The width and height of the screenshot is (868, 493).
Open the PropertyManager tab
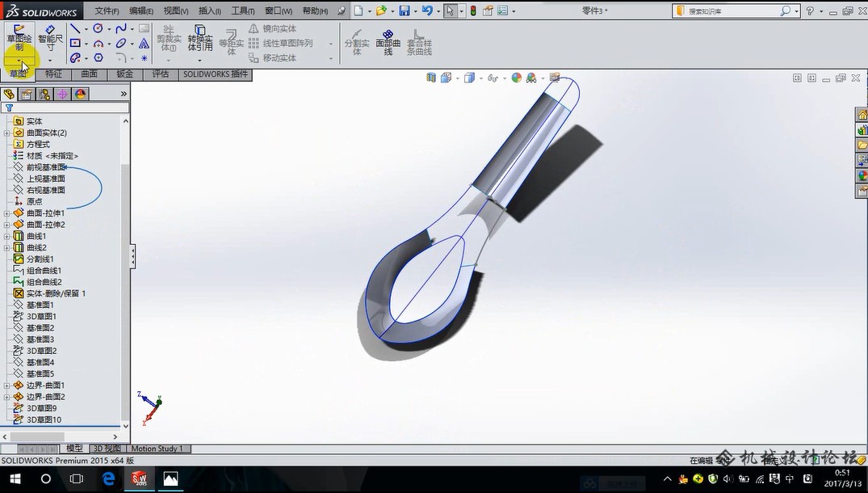tap(27, 94)
